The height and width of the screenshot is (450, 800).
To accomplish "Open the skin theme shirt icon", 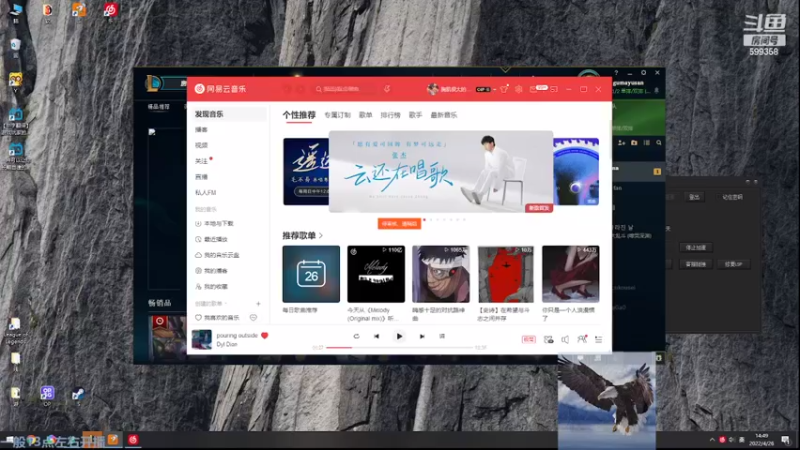I will pyautogui.click(x=504, y=89).
